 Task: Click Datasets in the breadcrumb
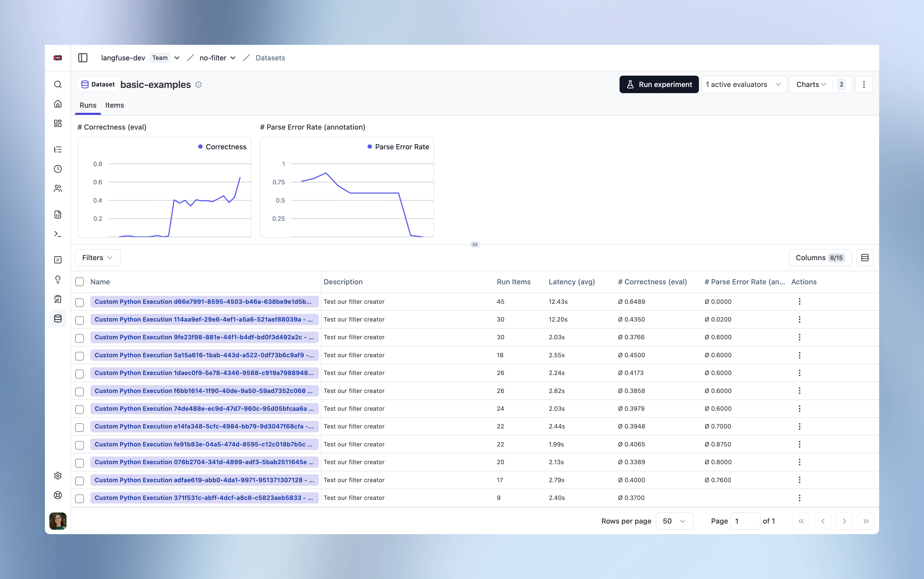coord(270,58)
